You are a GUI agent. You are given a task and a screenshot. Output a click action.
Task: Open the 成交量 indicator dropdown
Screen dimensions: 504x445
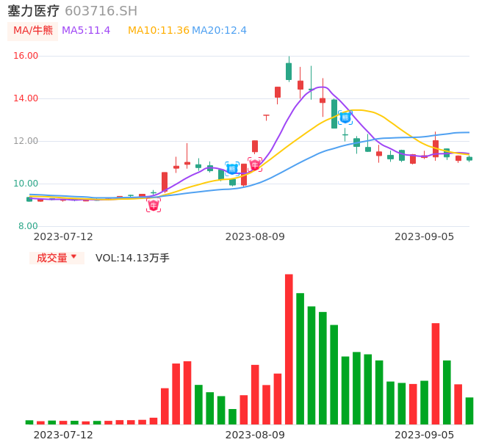57,258
